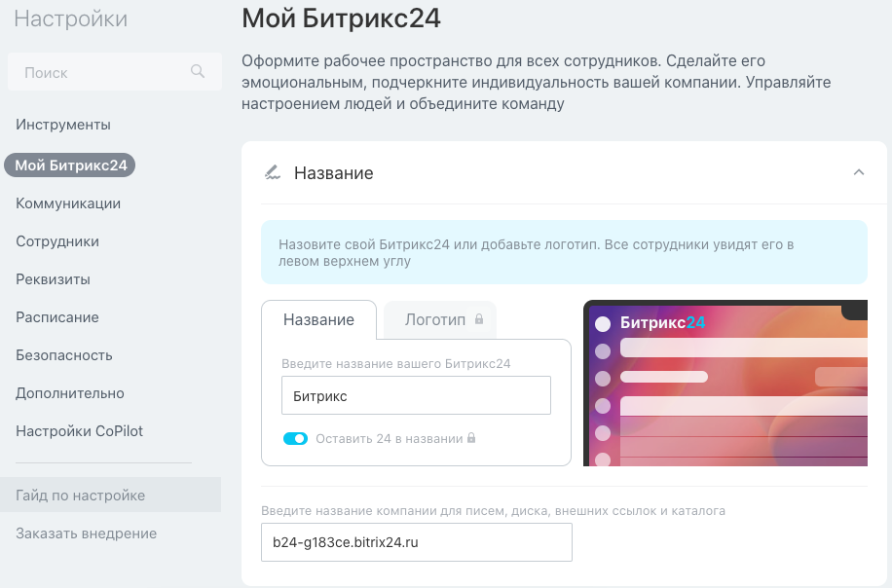
Task: Open Инструменты settings section
Action: coord(63,125)
